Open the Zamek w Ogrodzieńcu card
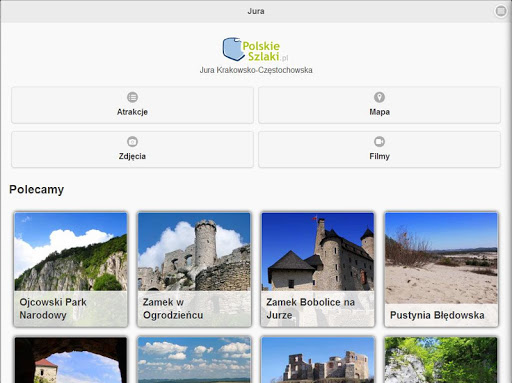Screen dimensions: 512x383 [x=194, y=269]
